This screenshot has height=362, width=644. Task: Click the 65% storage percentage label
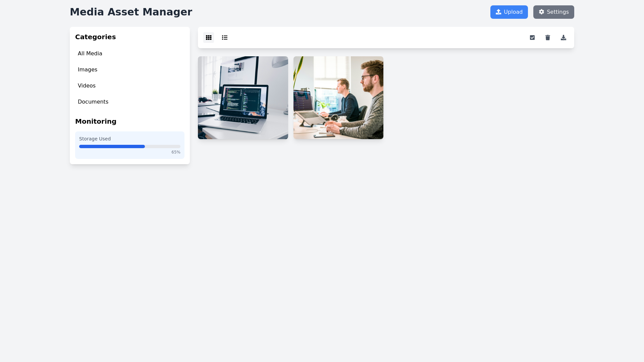(x=176, y=152)
